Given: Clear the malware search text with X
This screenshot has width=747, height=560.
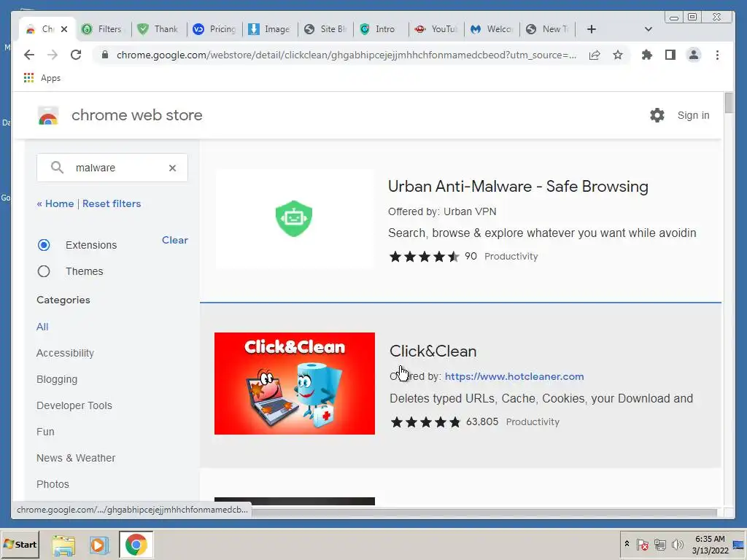Looking at the screenshot, I should click(172, 168).
